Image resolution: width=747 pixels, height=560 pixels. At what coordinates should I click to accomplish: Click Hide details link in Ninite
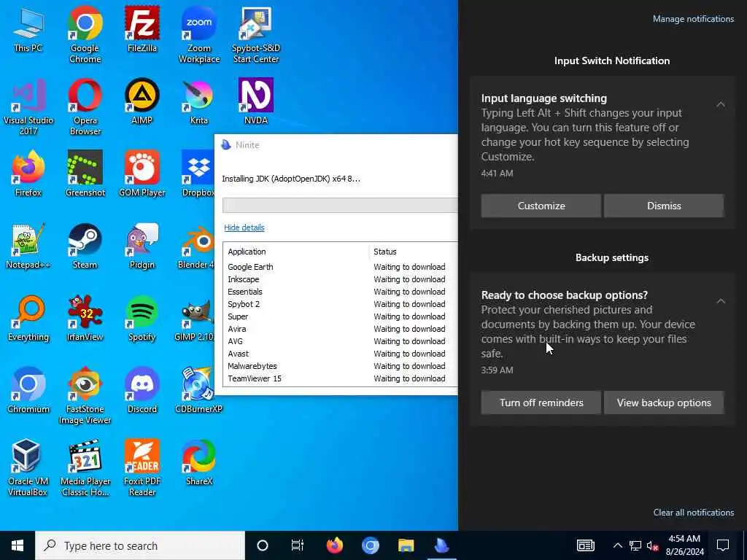tap(244, 227)
